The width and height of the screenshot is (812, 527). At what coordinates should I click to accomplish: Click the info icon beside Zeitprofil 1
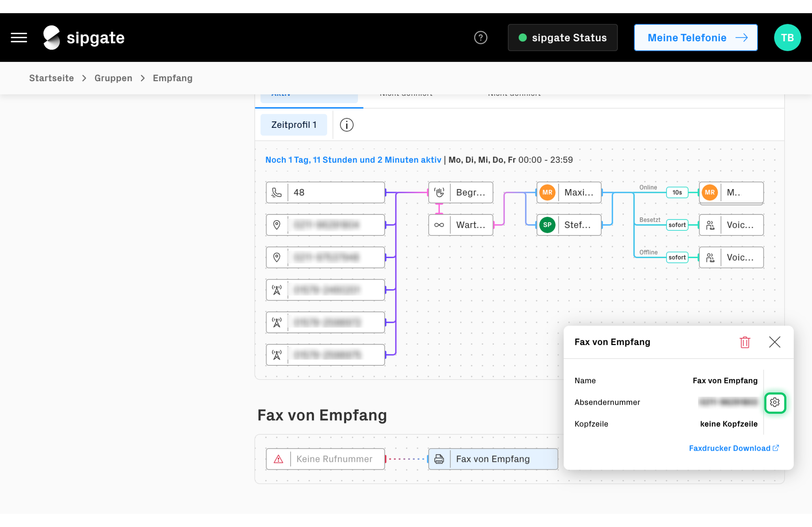(346, 125)
